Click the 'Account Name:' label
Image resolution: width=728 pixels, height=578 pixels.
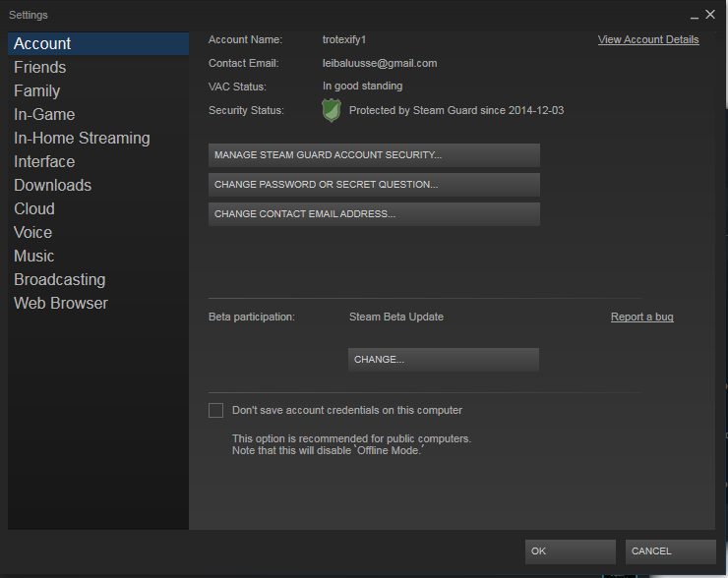click(245, 40)
